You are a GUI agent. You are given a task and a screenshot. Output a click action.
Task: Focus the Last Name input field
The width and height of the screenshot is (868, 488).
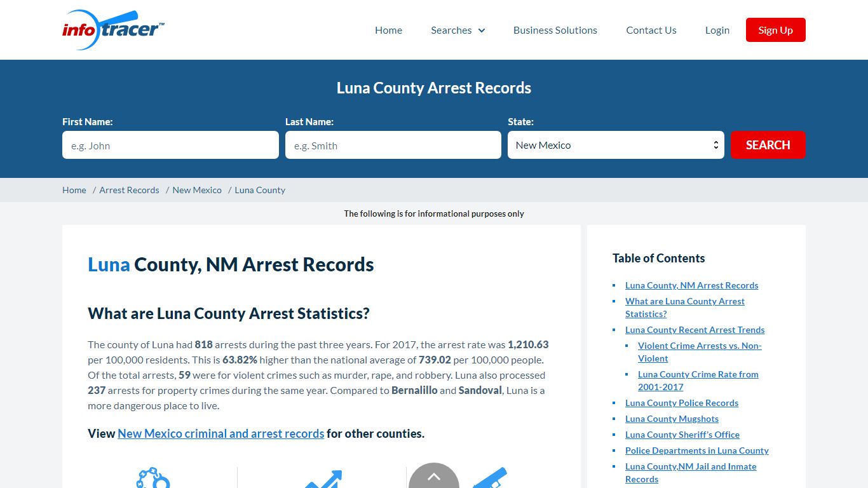tap(393, 145)
